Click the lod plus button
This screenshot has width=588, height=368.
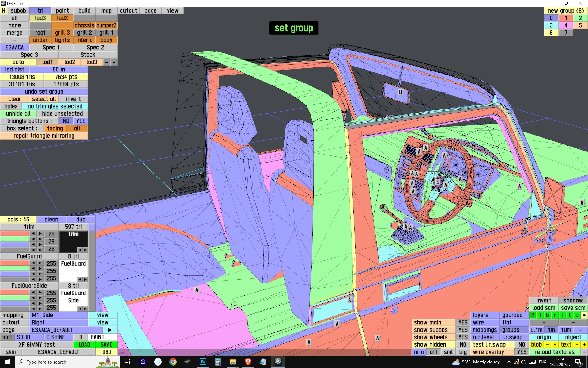pyautogui.click(x=114, y=62)
